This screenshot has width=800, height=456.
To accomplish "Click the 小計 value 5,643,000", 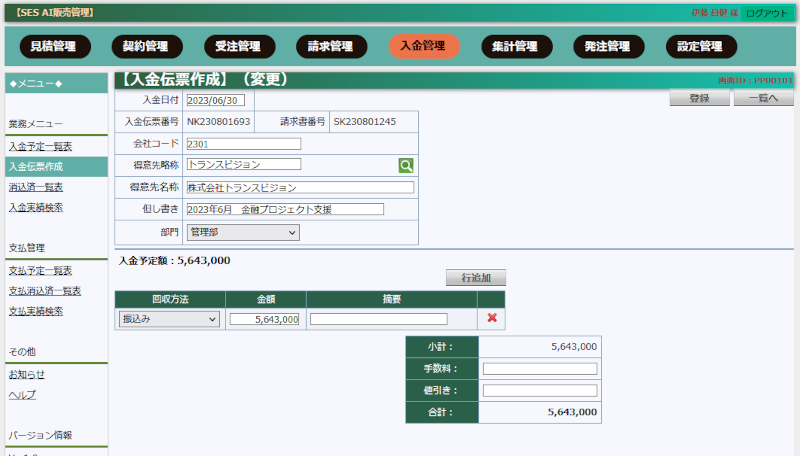I will pyautogui.click(x=574, y=347).
